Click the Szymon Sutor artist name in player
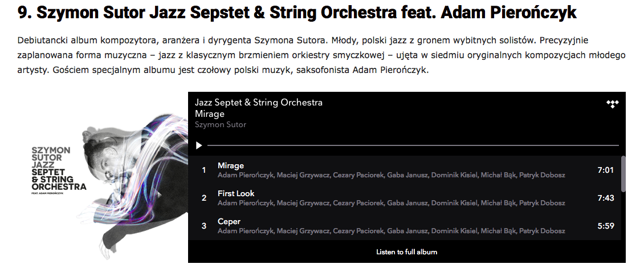644x272 pixels. (x=221, y=124)
